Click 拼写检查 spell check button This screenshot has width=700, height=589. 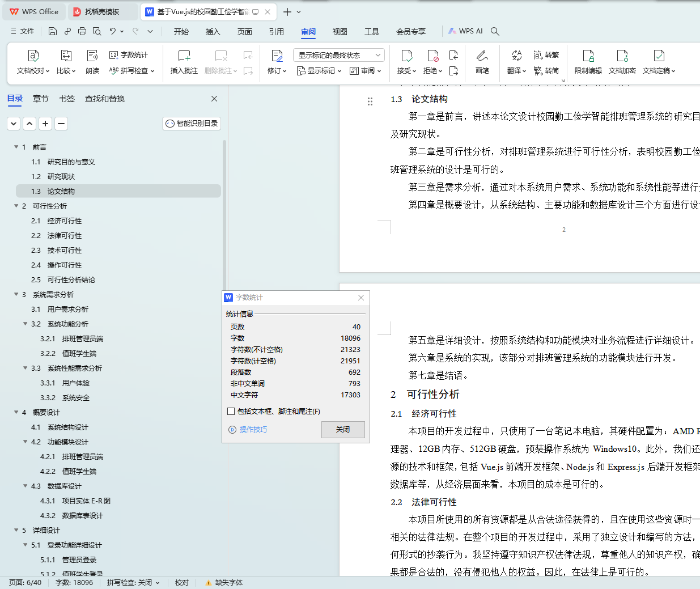click(x=131, y=71)
